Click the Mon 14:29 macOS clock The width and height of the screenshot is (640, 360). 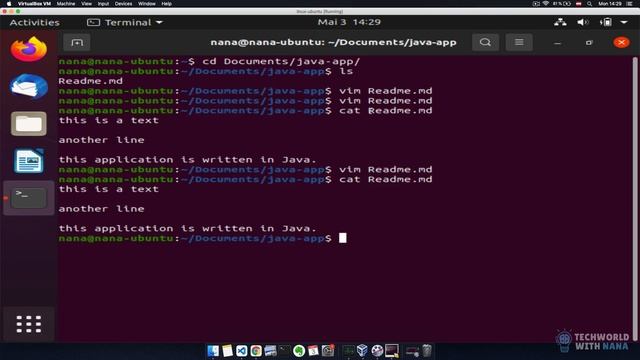pyautogui.click(x=610, y=4)
